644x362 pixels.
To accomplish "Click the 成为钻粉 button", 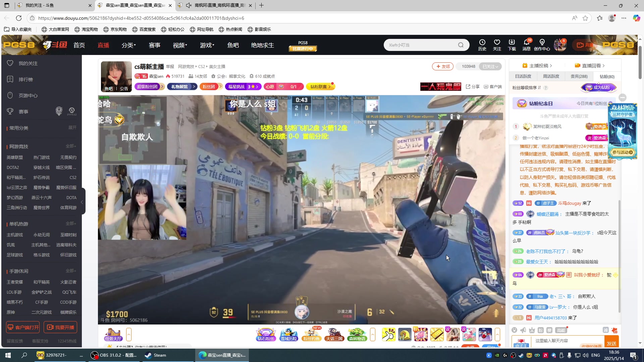I will 599,87.
